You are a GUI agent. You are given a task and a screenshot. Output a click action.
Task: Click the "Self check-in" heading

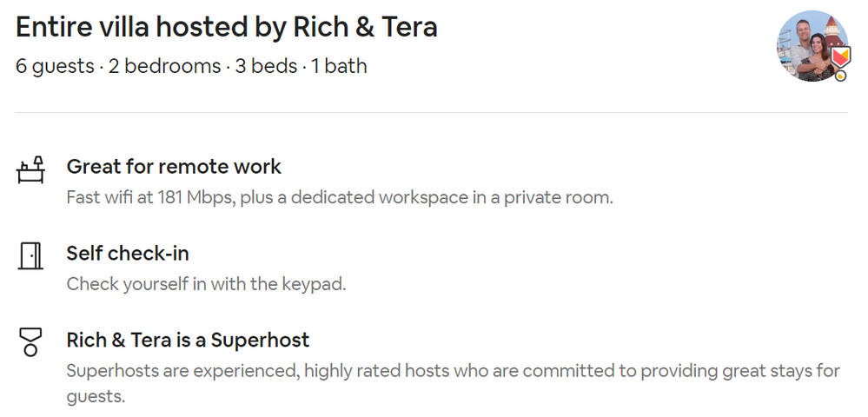[x=128, y=254]
